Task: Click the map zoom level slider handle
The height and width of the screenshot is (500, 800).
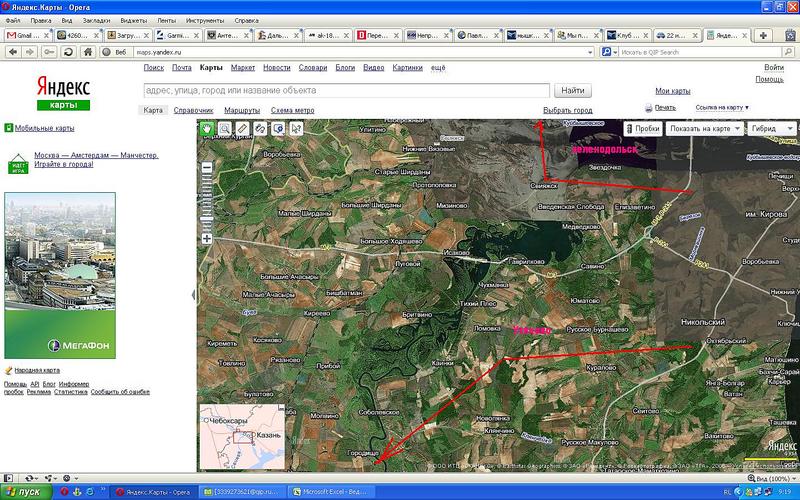Action: [207, 219]
